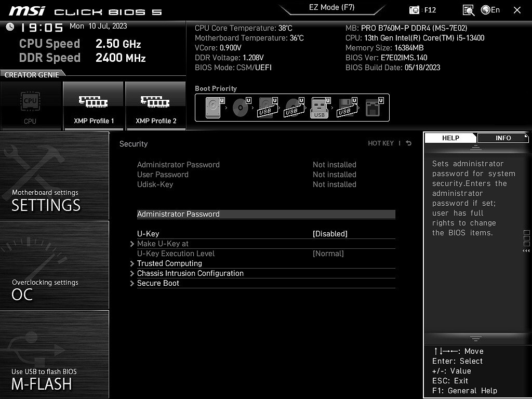Open the BIOS search tool icon

468,10
